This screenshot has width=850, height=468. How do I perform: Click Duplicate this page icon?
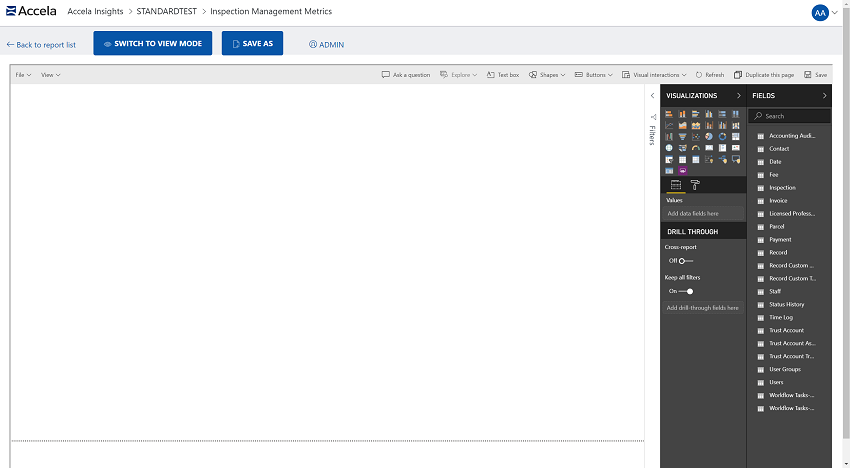pyautogui.click(x=764, y=75)
